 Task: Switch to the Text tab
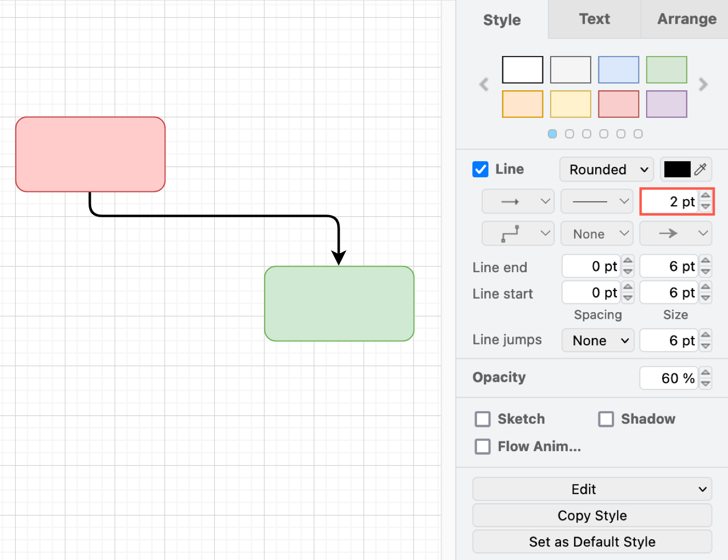594,19
